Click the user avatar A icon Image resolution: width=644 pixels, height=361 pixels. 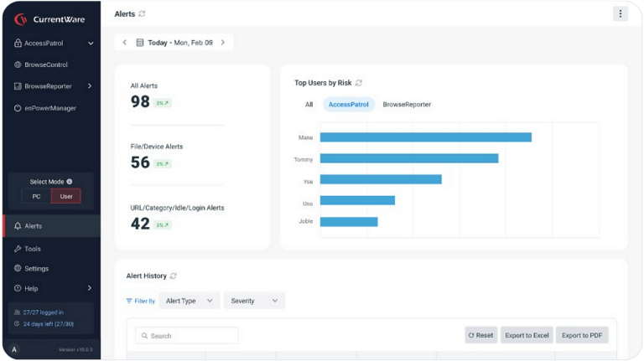click(x=14, y=349)
